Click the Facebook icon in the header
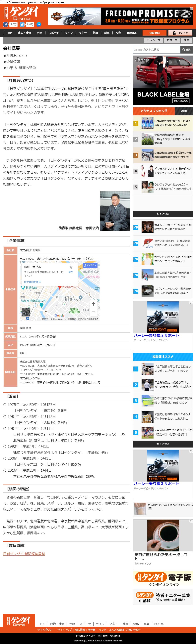 [x=6, y=24]
